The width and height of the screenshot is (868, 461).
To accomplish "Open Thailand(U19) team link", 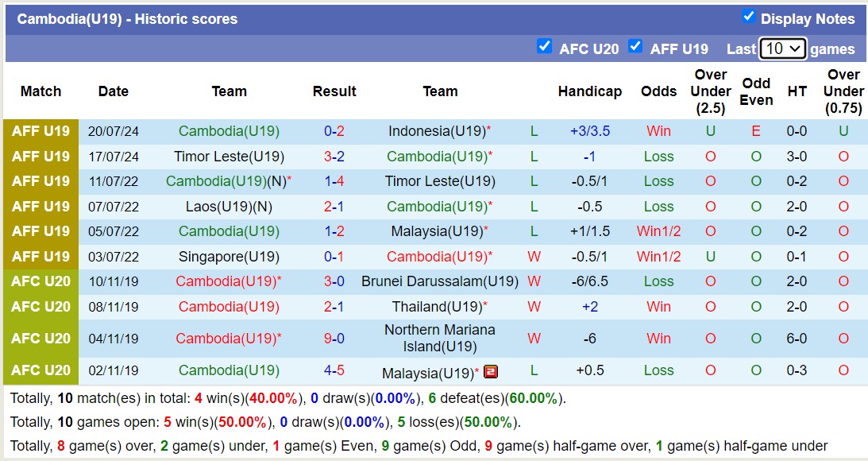I will point(438,307).
